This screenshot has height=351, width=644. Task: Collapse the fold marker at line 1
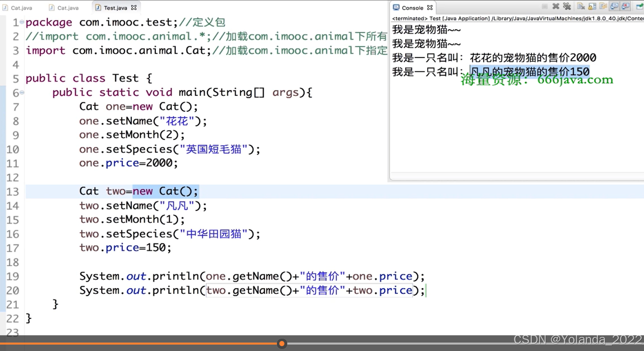22,22
